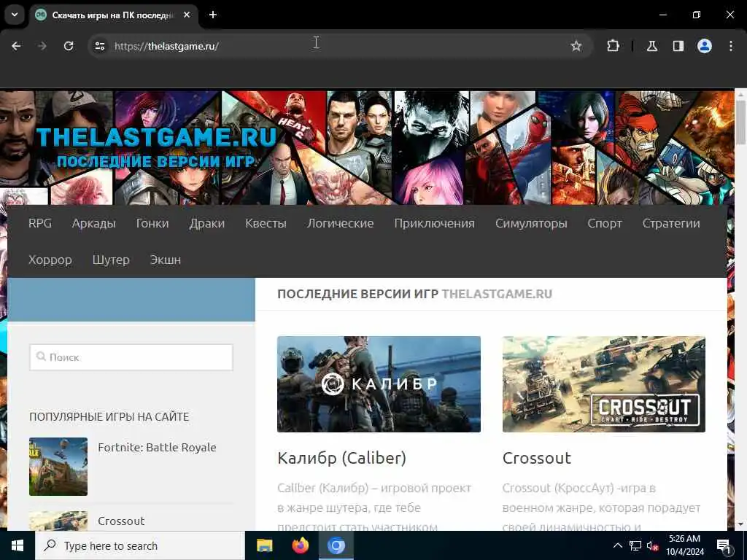
Task: Open the network status tray icon
Action: 635,545
